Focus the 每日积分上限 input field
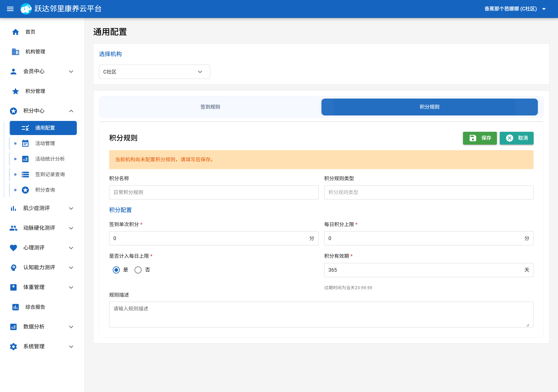The image size is (558, 392). (429, 238)
